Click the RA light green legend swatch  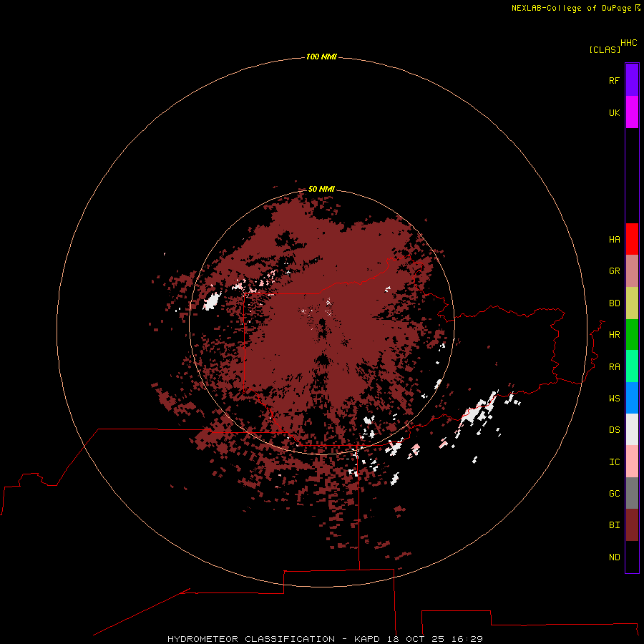point(632,366)
